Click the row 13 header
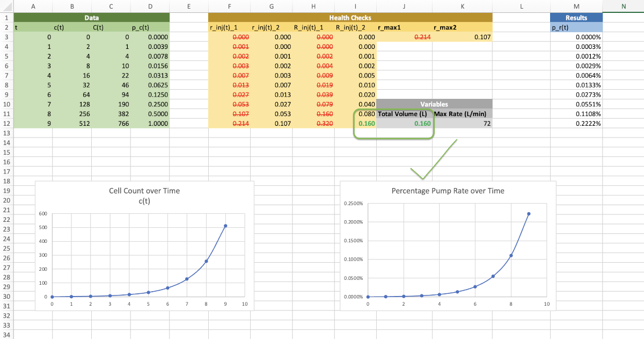 tap(8, 133)
